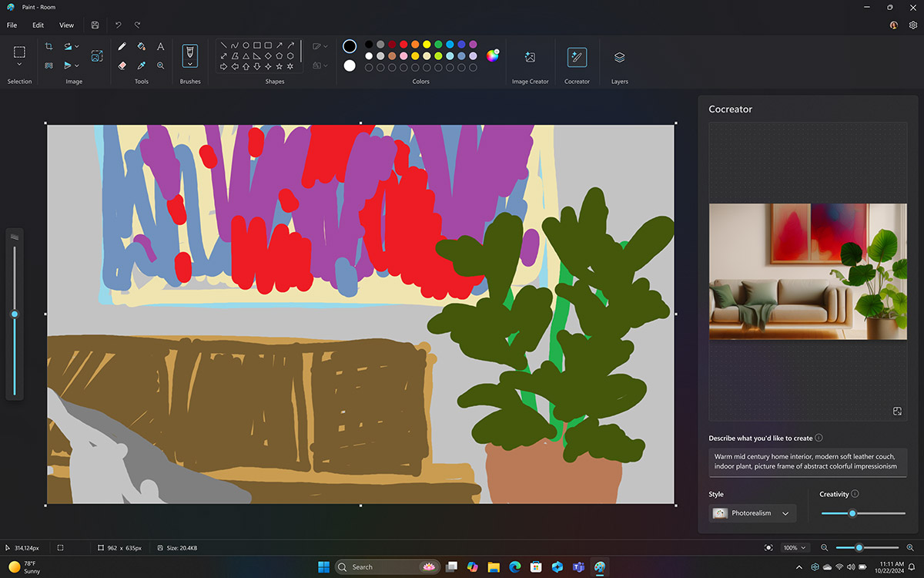Toggle the canvas contrast icon in status bar

click(x=768, y=547)
